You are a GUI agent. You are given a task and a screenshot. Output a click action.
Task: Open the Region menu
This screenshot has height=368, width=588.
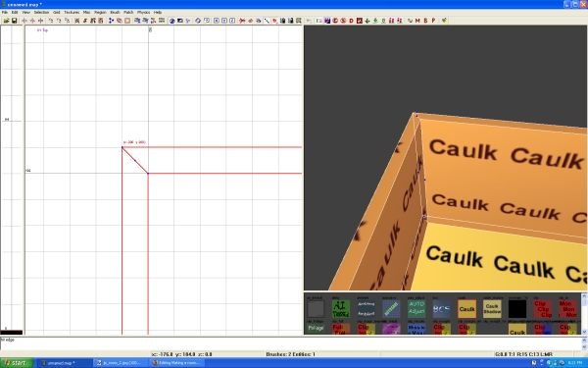[100, 13]
